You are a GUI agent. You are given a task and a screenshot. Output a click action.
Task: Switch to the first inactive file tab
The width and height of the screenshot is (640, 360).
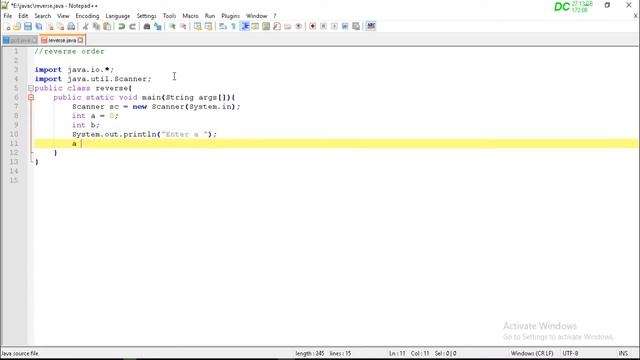tap(19, 40)
